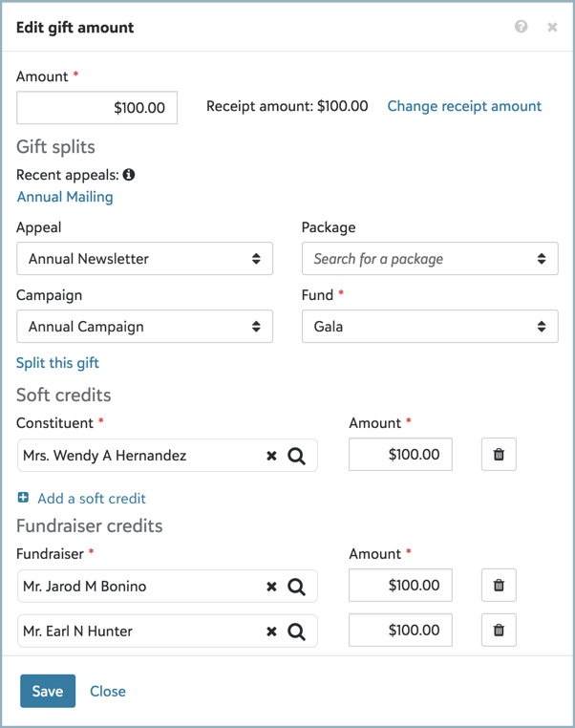Screen dimensions: 575x728
Task: Click the gift Amount input field
Action: pyautogui.click(x=97, y=108)
